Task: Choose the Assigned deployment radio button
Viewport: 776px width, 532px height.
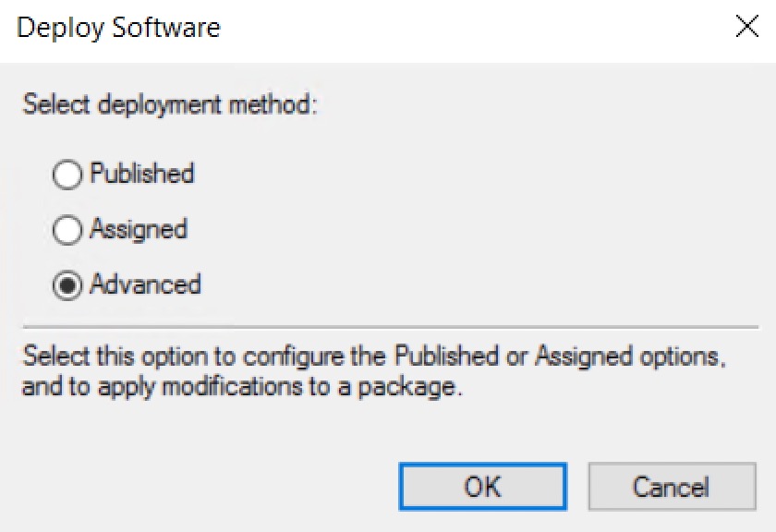Action: coord(67,230)
